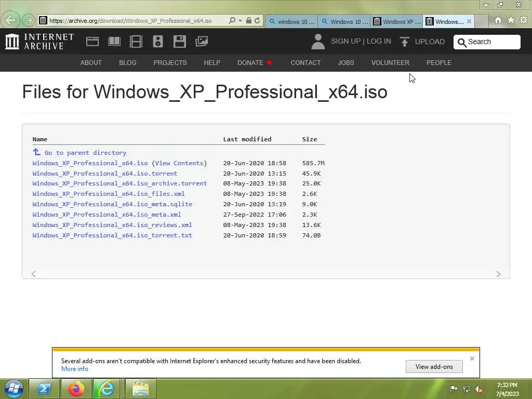The width and height of the screenshot is (532, 399).
Task: Open the Images icon
Action: (x=202, y=42)
